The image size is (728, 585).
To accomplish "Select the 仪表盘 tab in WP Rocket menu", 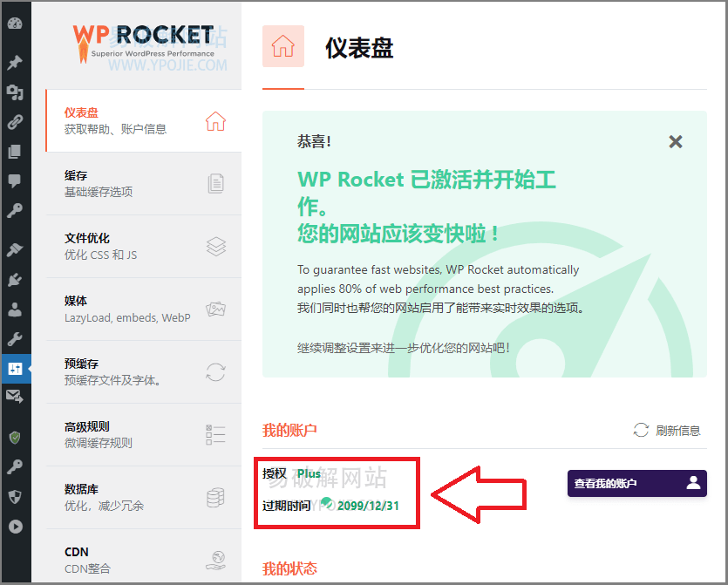I will pyautogui.click(x=144, y=120).
